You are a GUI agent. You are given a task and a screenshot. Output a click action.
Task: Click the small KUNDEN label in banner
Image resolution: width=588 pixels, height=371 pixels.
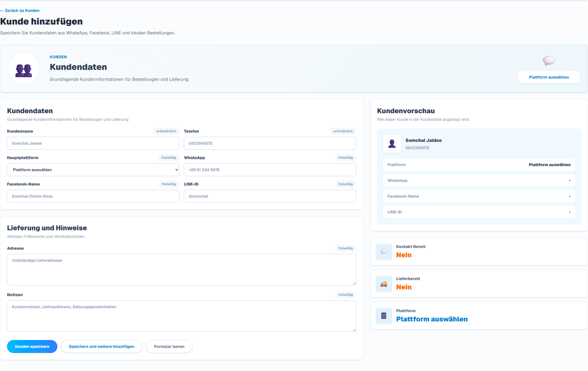click(x=58, y=57)
